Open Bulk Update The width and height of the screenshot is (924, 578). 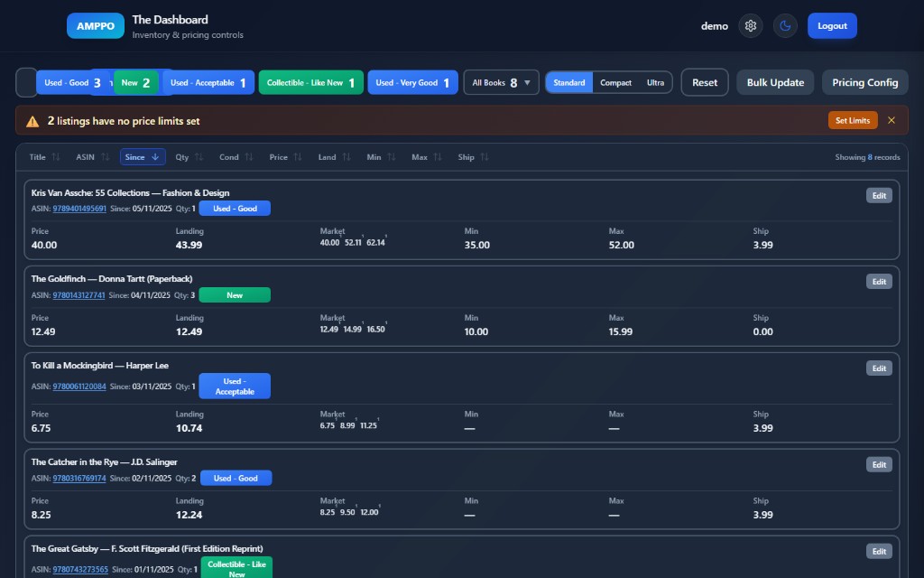pyautogui.click(x=775, y=82)
